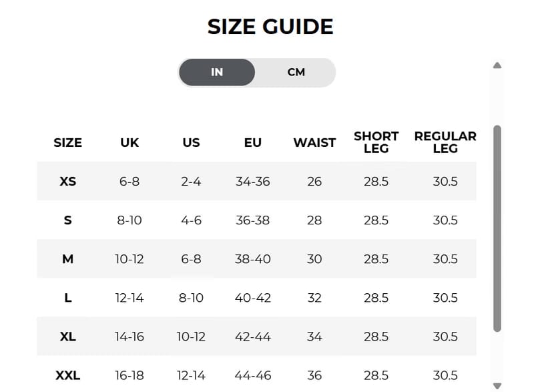This screenshot has height=392, width=534.
Task: Select the XS size row label
Action: (x=68, y=181)
